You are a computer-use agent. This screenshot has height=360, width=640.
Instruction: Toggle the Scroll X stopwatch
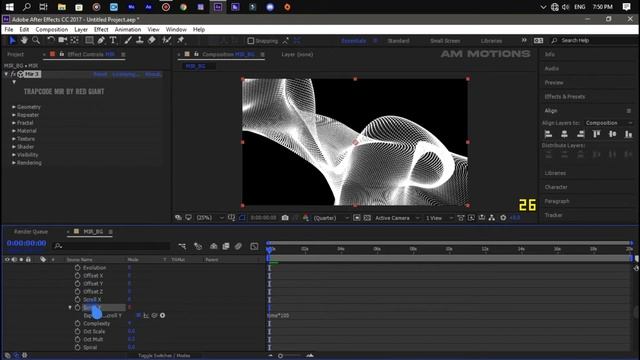[78, 300]
